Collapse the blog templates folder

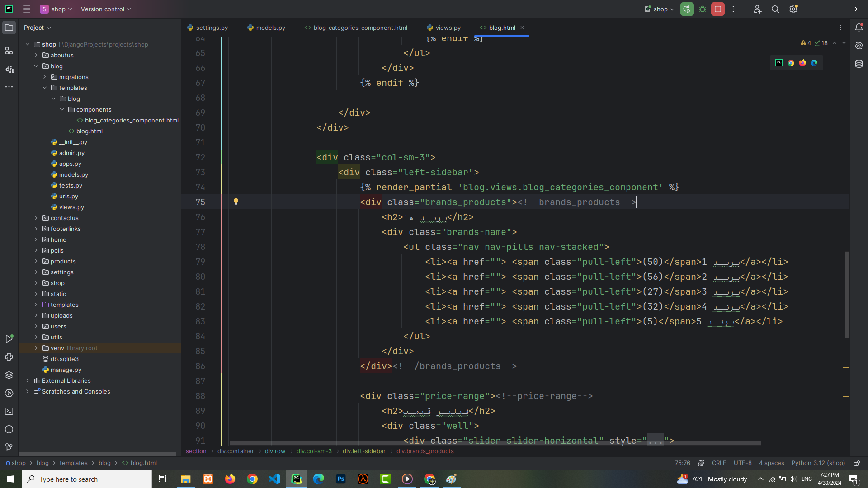(45, 88)
